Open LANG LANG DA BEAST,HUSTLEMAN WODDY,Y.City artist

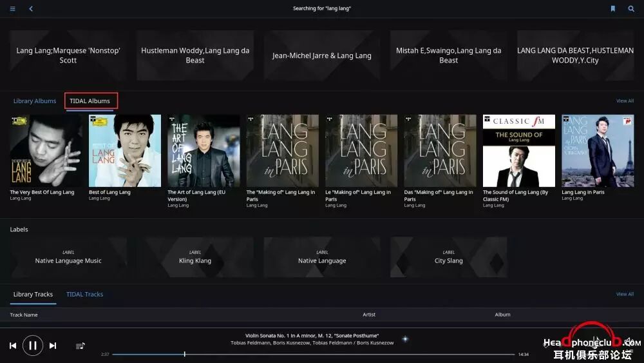click(x=575, y=55)
